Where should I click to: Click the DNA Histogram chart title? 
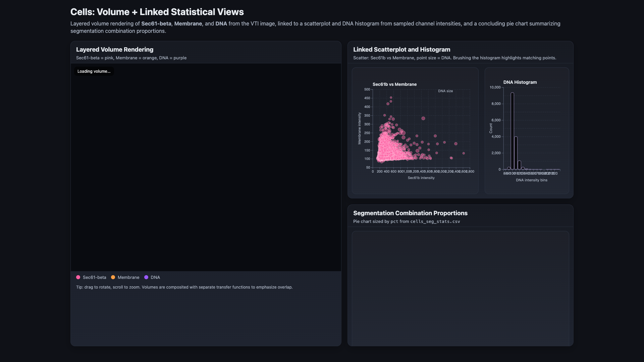[520, 82]
